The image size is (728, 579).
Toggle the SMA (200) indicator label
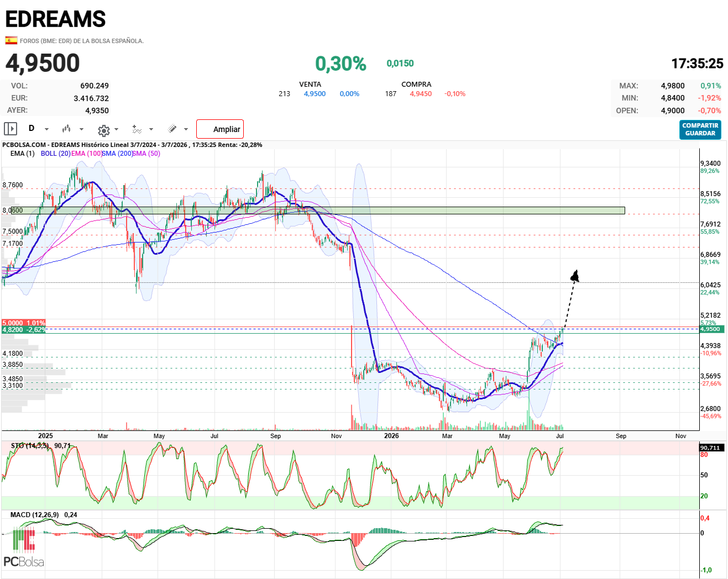[x=117, y=154]
